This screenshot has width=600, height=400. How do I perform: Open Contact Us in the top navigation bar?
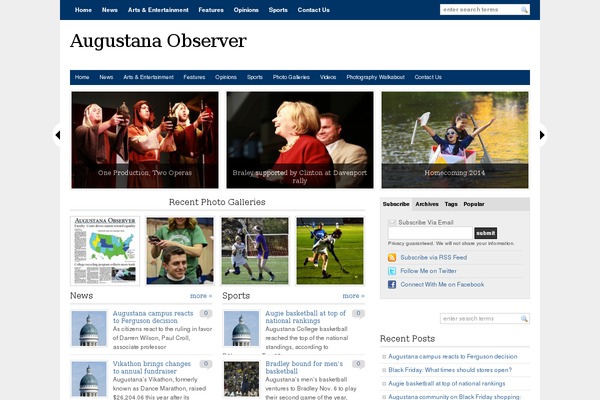point(313,10)
